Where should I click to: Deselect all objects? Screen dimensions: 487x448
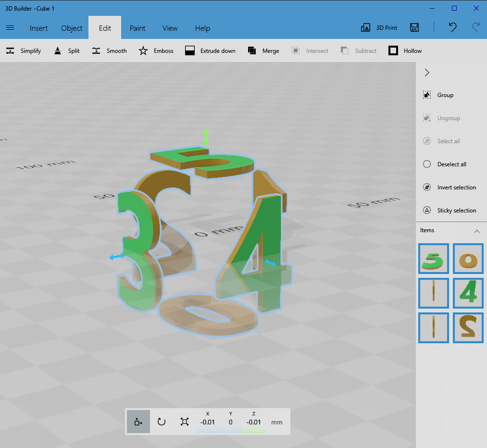tap(449, 164)
